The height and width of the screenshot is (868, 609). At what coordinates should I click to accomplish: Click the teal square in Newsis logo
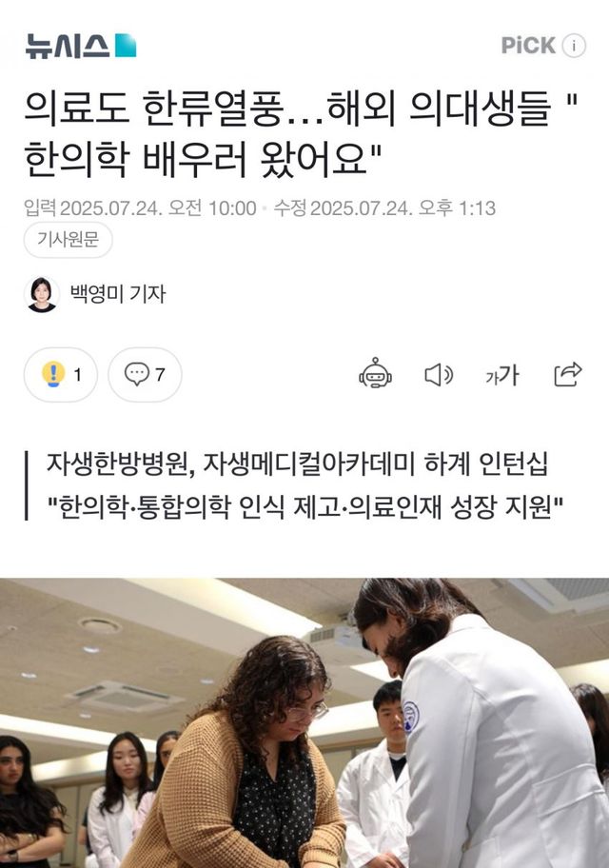pyautogui.click(x=126, y=46)
